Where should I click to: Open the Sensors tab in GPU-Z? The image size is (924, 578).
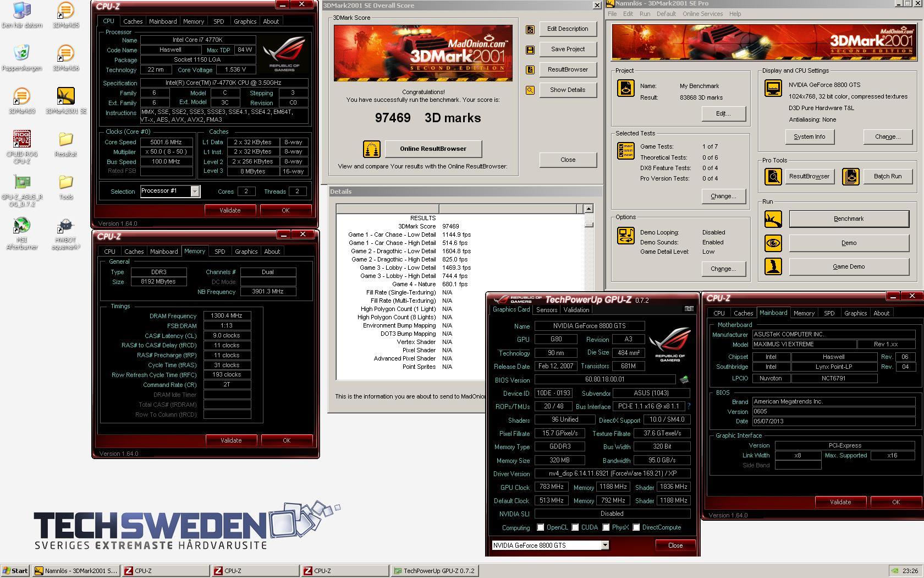[547, 310]
